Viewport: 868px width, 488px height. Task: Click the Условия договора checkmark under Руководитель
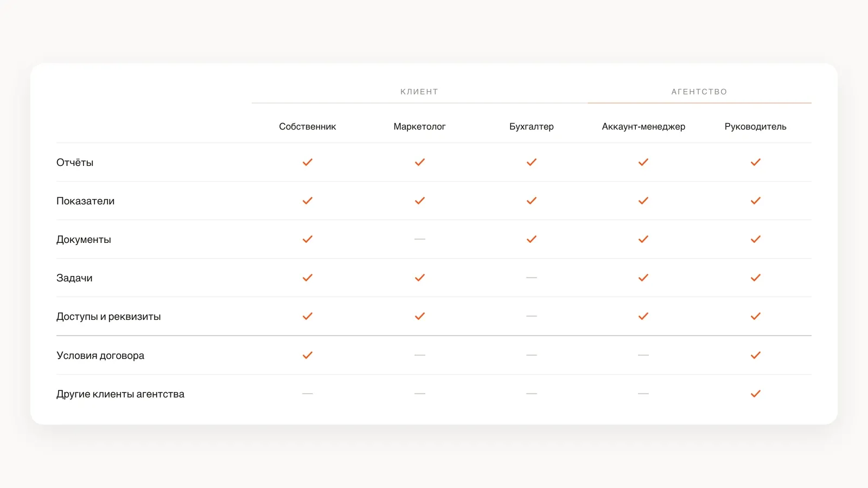pyautogui.click(x=756, y=355)
